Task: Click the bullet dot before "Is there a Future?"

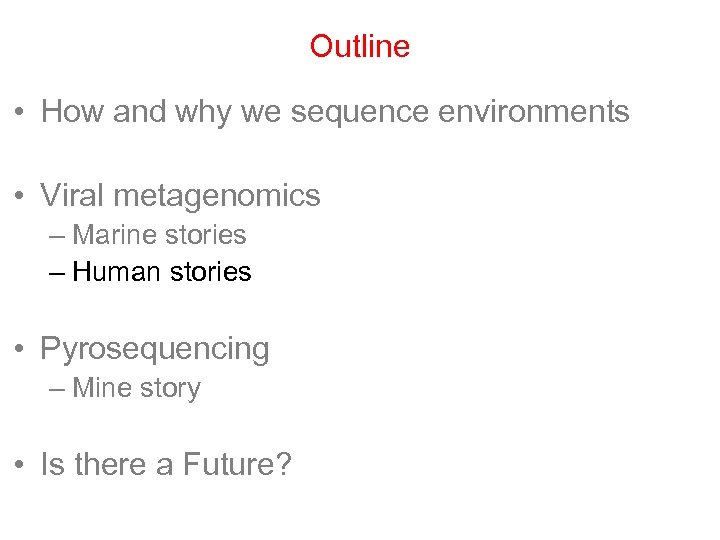Action: (20, 466)
